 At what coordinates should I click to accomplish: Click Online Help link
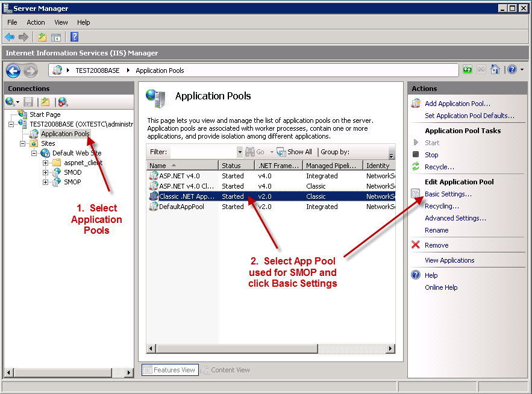click(x=441, y=287)
